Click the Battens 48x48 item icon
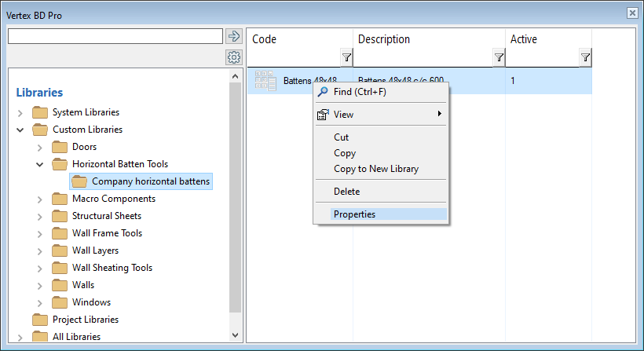The image size is (644, 351). (x=265, y=81)
